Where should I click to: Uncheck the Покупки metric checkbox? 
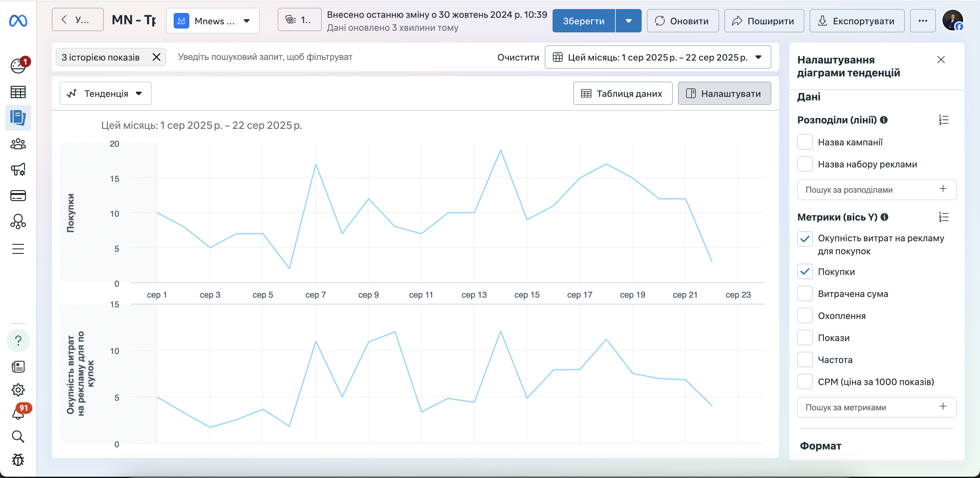[805, 271]
